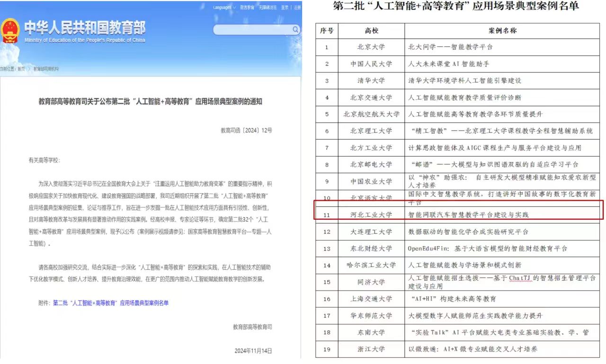The width and height of the screenshot is (606, 364).
Task: Go to 首页 in the breadcrumb
Action: tap(21, 69)
